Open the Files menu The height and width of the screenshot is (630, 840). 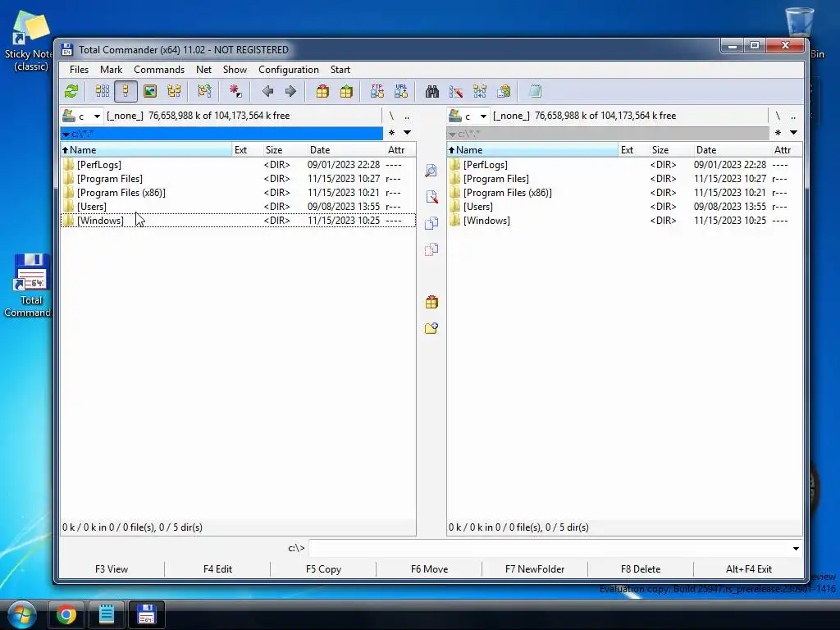(79, 70)
